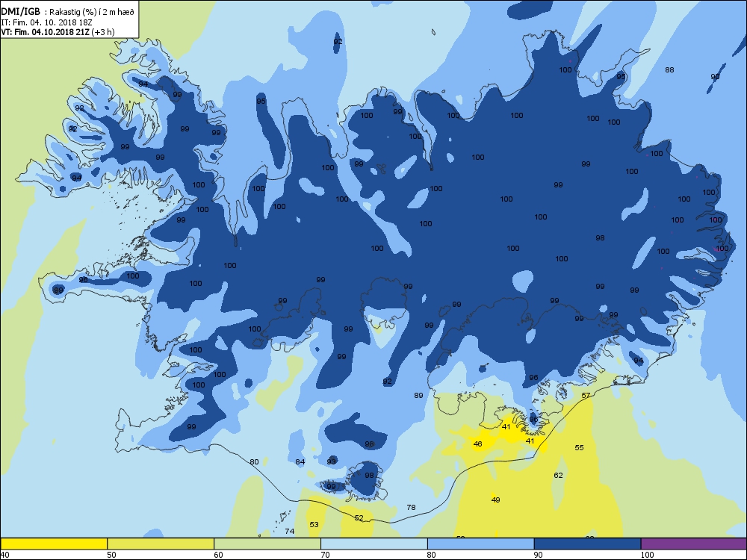Click the humidity value '49' on the map
Image resolution: width=747 pixels, height=560 pixels.
495,500
